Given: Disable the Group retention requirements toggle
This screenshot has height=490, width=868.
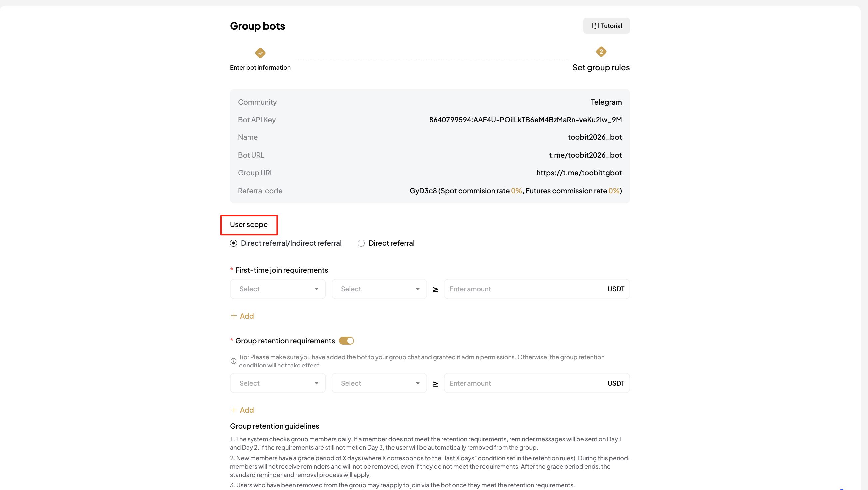Looking at the screenshot, I should tap(346, 341).
